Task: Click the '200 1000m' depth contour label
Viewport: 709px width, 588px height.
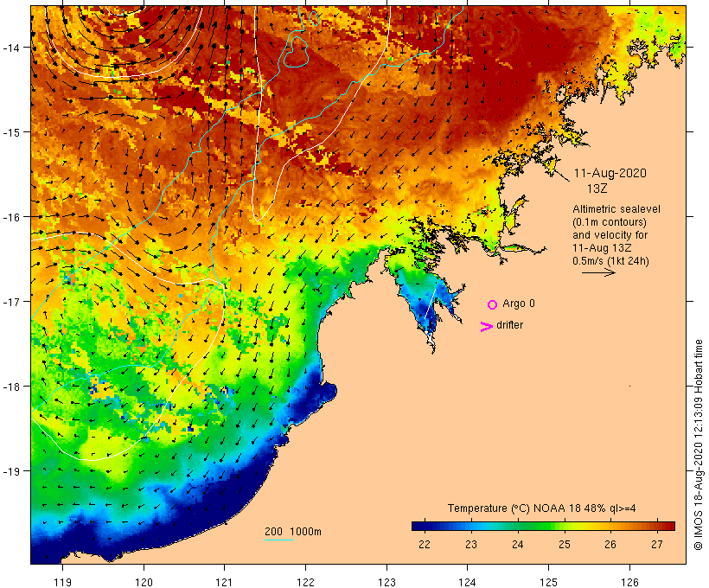Action: (x=293, y=532)
